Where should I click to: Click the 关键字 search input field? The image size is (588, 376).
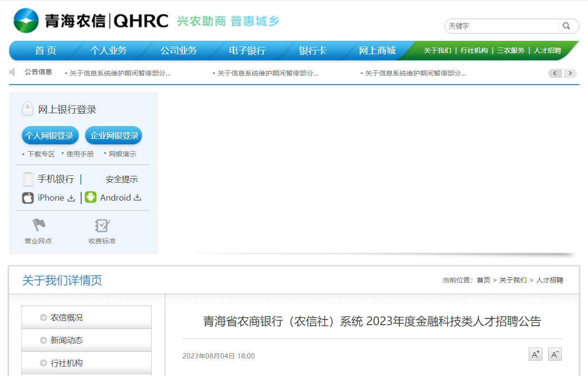501,26
